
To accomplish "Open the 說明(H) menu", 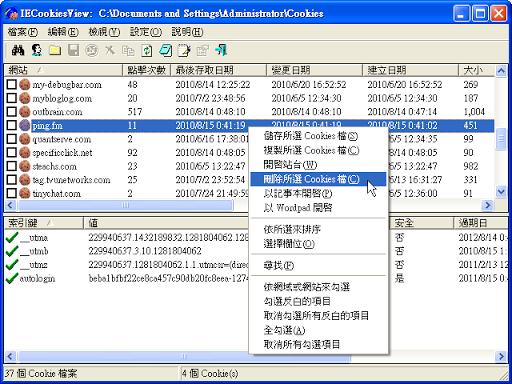I will coord(187,32).
